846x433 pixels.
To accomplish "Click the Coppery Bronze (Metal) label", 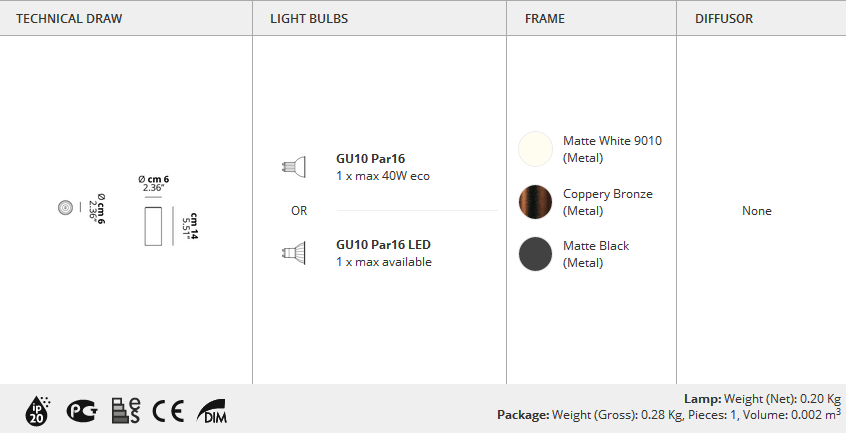I will 607,202.
